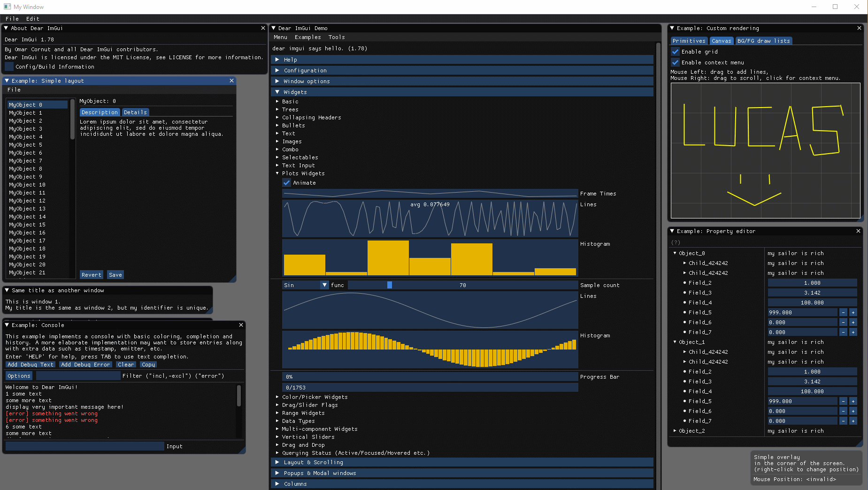This screenshot has height=490, width=868.
Task: Expand Object_2 in Property editor
Action: click(x=675, y=431)
